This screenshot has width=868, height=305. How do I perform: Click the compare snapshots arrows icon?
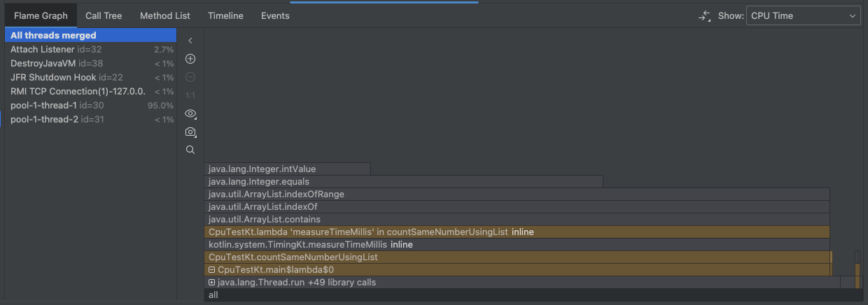pos(704,16)
